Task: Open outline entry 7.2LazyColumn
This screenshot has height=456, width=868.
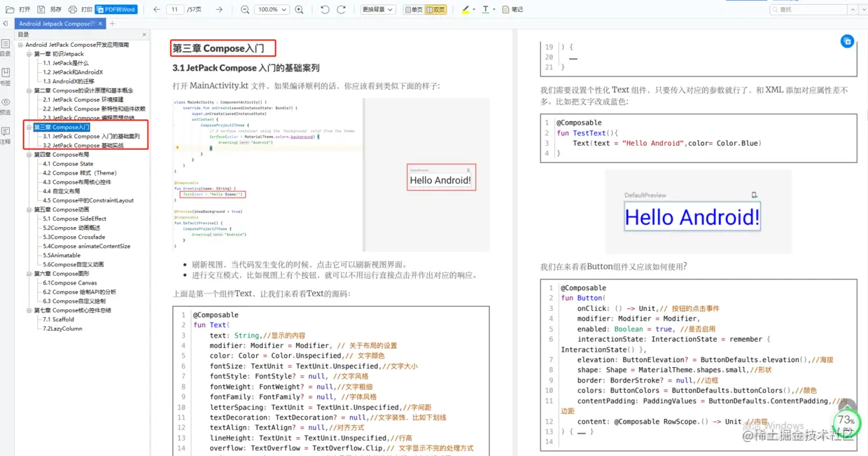Action: [x=62, y=328]
